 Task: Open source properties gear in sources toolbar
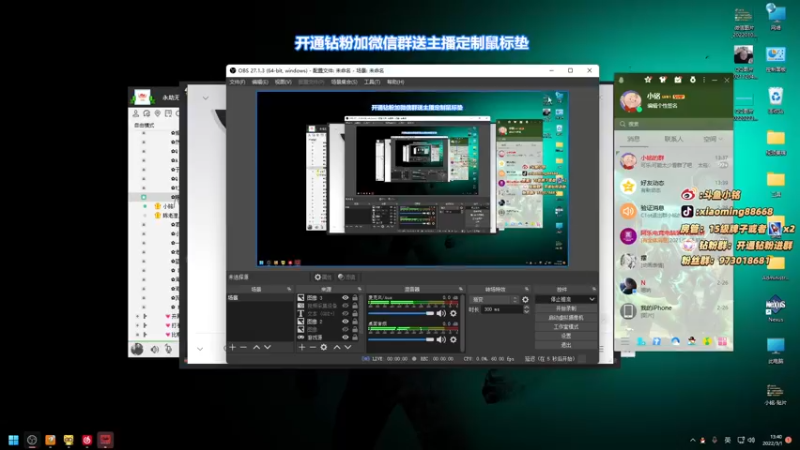[x=324, y=347]
